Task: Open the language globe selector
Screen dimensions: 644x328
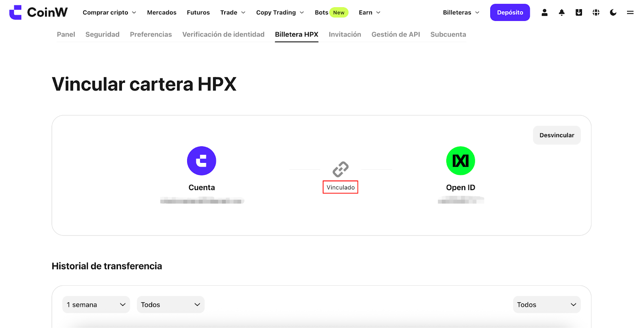Action: coord(596,12)
